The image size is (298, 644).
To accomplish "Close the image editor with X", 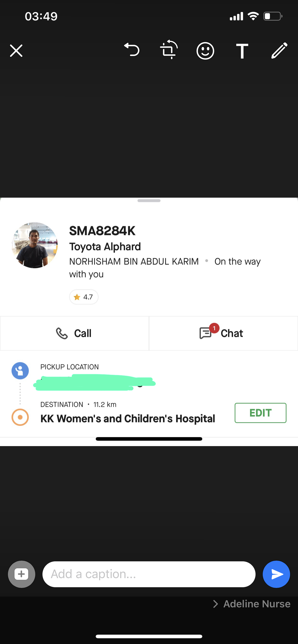I will [16, 51].
